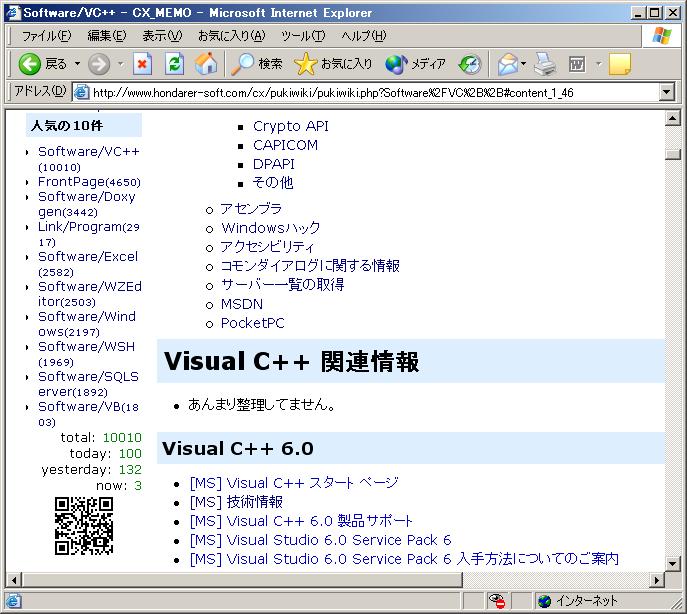Click the QR code image in sidebar
The image size is (687, 614).
[x=83, y=526]
